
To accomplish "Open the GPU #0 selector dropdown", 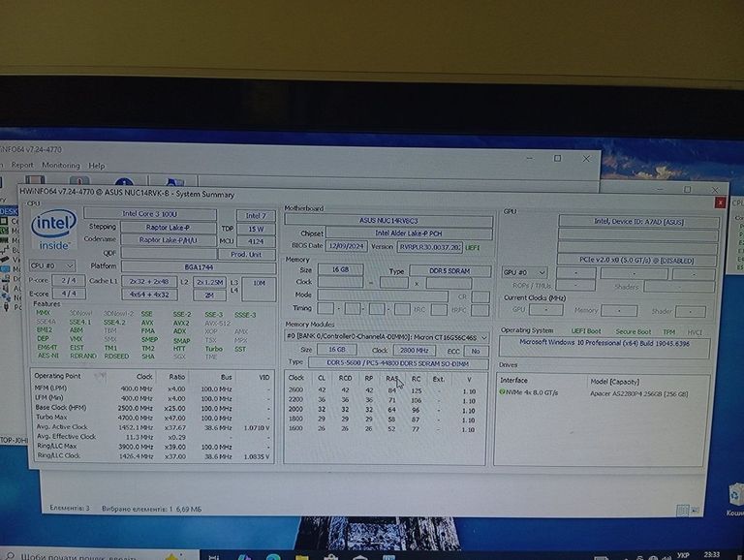I will pyautogui.click(x=524, y=273).
